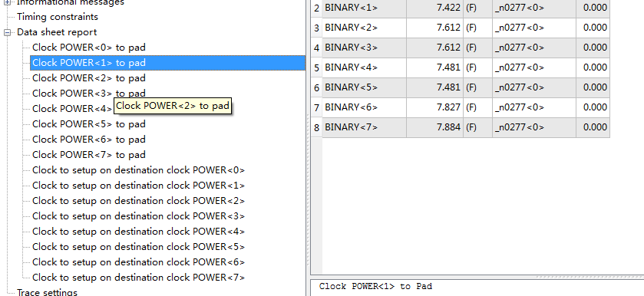
Task: Click the BINARY<7> table cell
Action: 365,127
